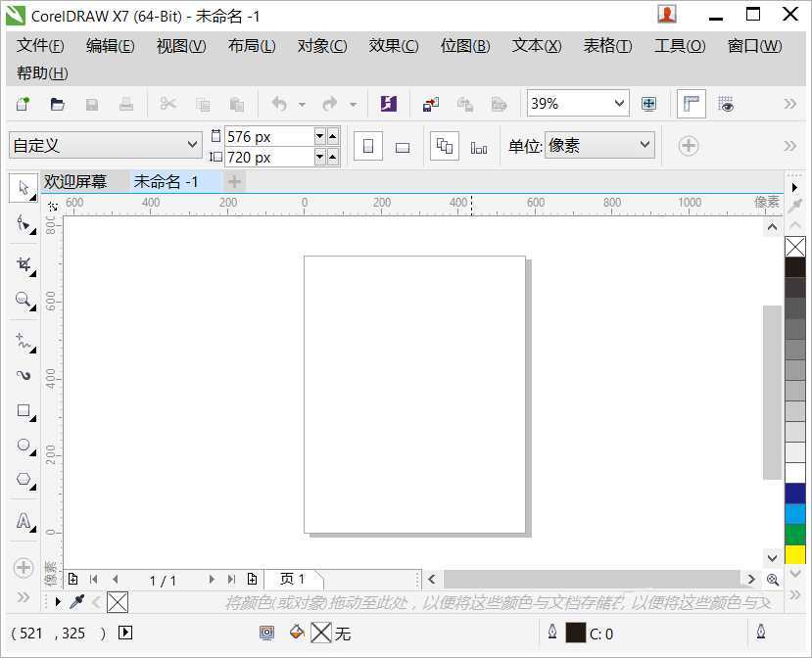Switch to the 欢迎屏幕 tab

[75, 181]
